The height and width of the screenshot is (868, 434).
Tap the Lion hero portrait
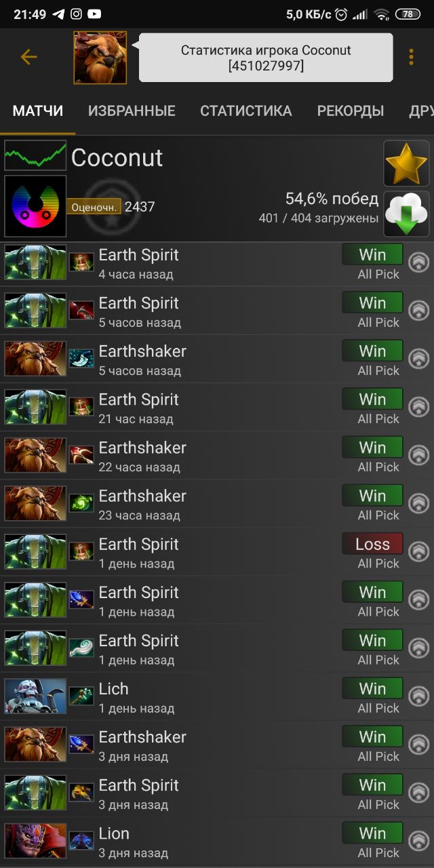[x=35, y=841]
